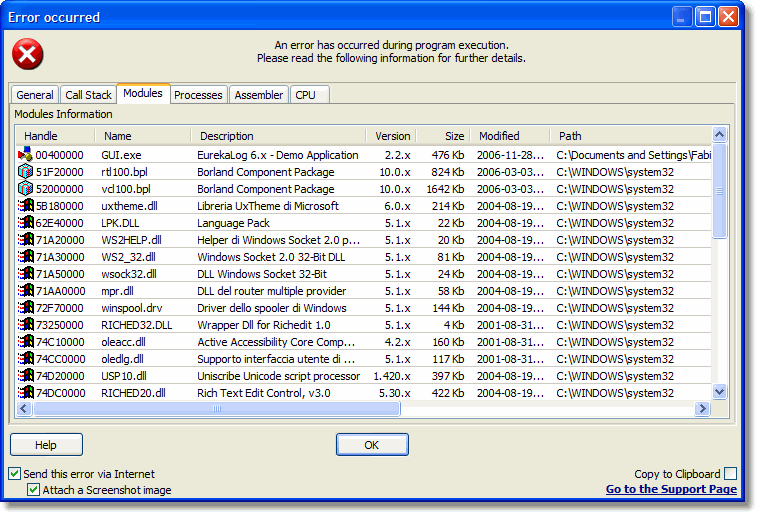Click the version 1.420.x cell

pos(392,376)
